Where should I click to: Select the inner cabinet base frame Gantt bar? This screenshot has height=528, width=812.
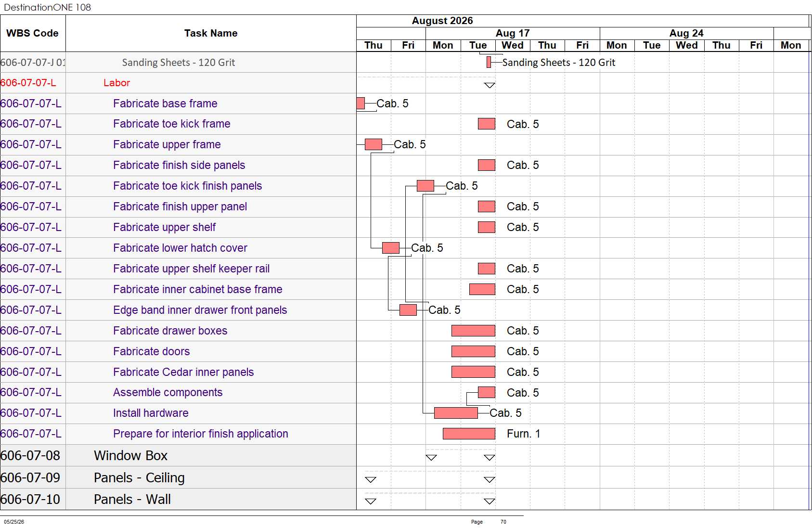tap(482, 289)
